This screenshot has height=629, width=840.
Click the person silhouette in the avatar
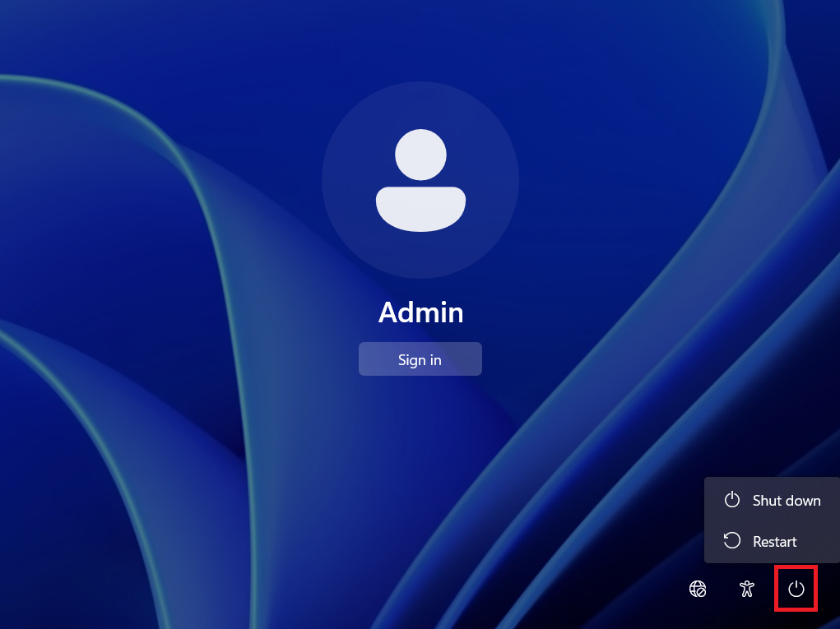(x=420, y=180)
